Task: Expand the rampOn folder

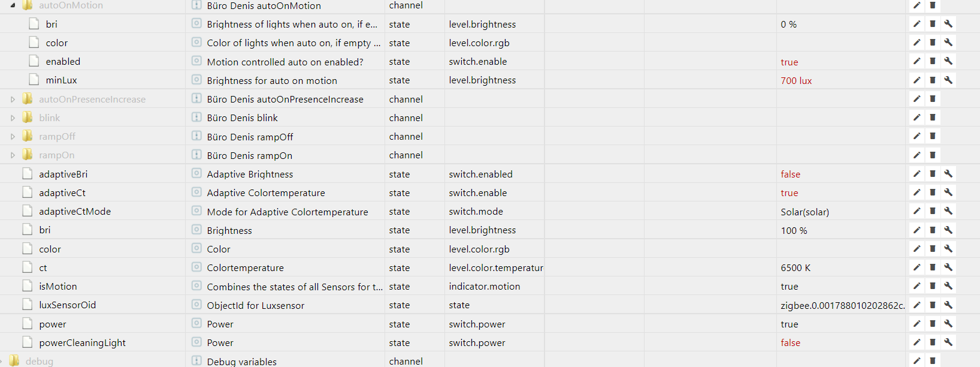Action: [x=13, y=155]
